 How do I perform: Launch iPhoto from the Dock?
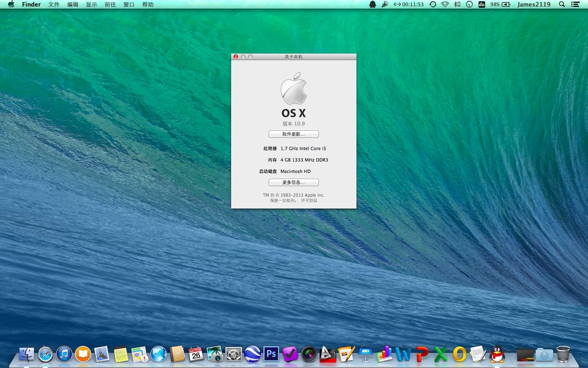pos(215,354)
